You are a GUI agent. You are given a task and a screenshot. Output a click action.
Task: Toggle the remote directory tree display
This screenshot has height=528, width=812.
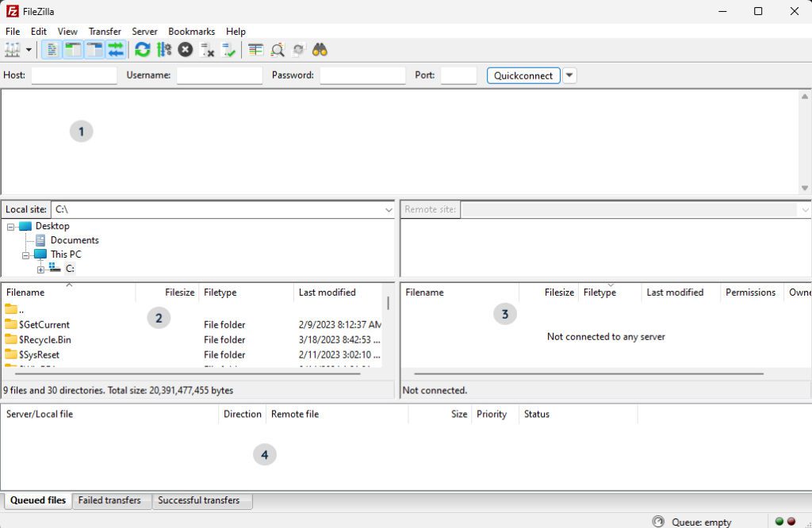point(95,50)
